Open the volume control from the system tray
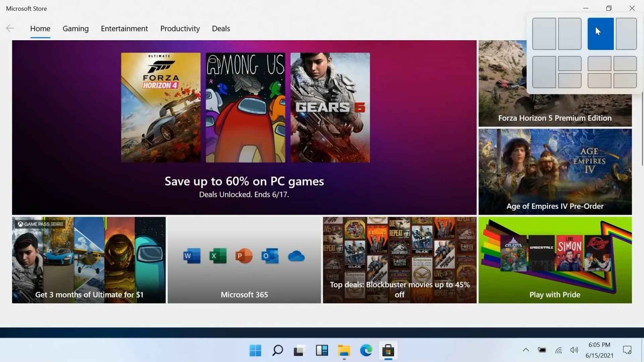 [574, 350]
